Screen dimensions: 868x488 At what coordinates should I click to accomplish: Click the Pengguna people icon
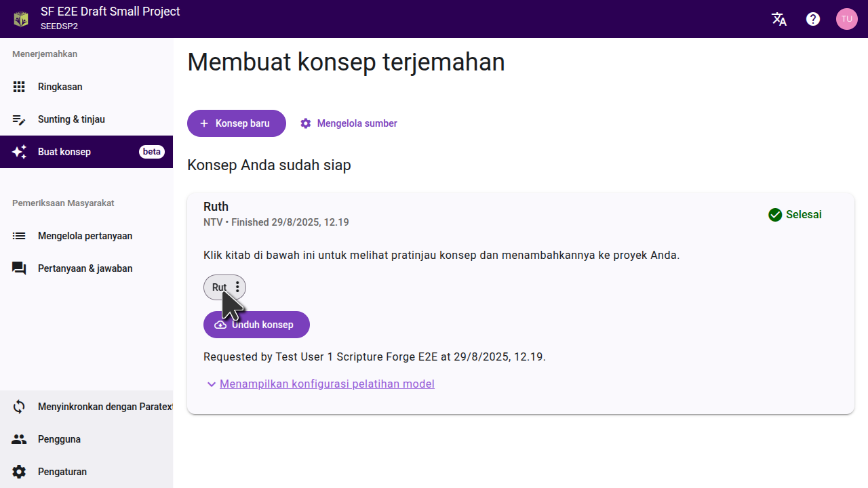19,439
